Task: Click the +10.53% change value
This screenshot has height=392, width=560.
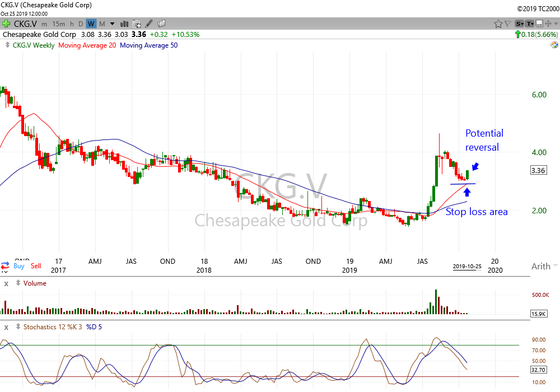Action: (185, 35)
